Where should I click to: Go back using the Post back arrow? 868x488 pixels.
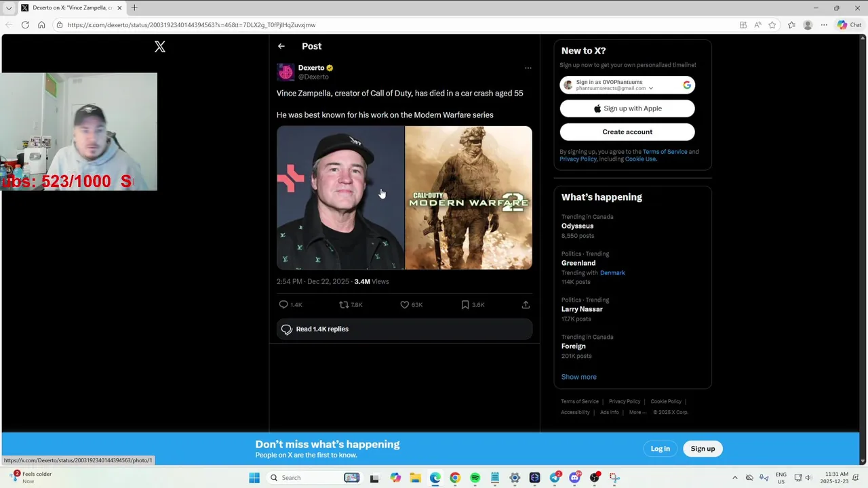pyautogui.click(x=281, y=46)
